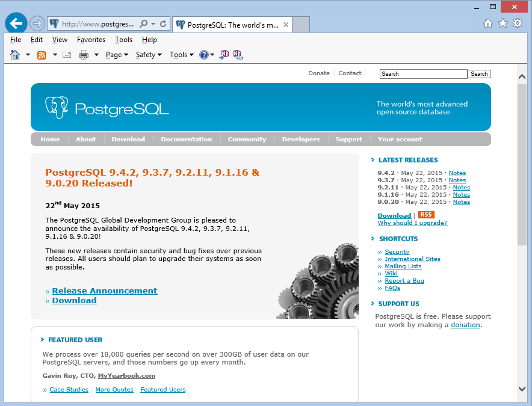Open the Security shortcut link
This screenshot has height=406, width=532.
(397, 251)
